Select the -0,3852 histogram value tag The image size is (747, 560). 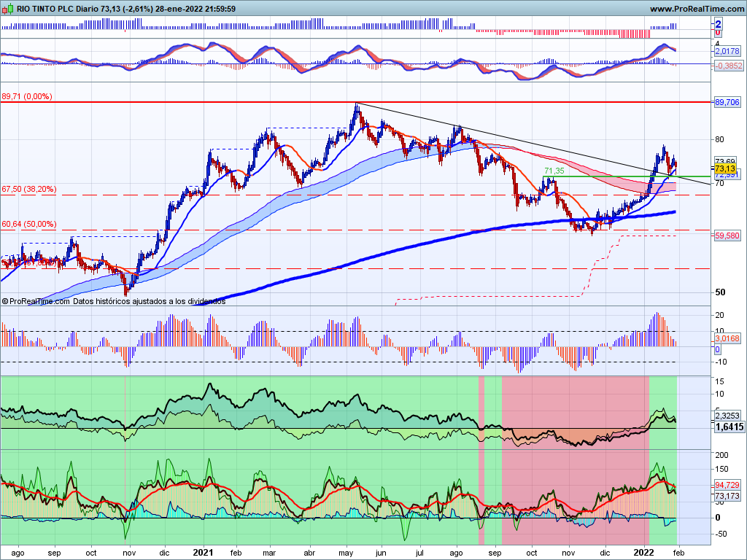(x=729, y=66)
